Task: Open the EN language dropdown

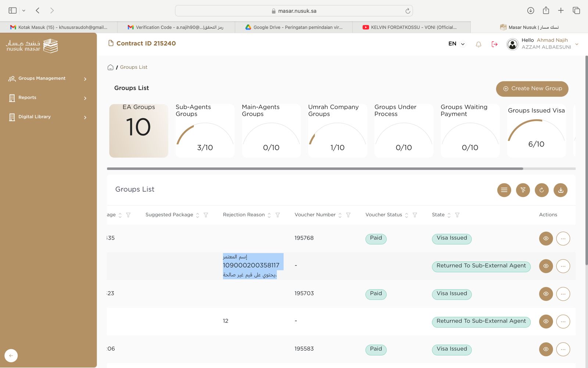Action: click(456, 44)
